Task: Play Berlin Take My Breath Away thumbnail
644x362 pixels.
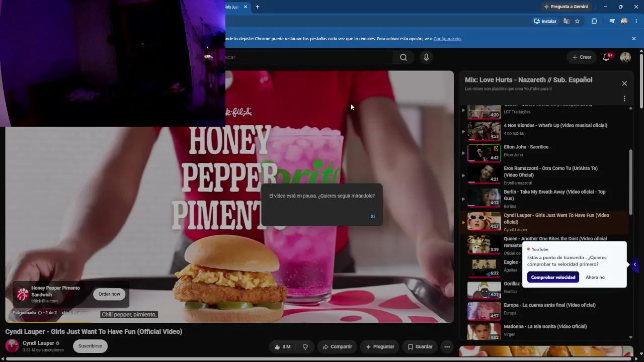Action: [x=484, y=198]
